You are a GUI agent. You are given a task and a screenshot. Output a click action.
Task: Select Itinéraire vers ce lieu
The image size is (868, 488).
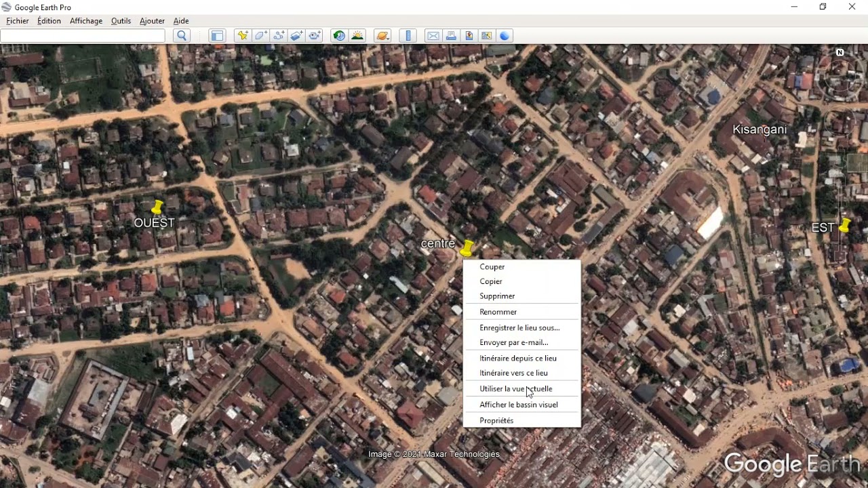point(521,373)
